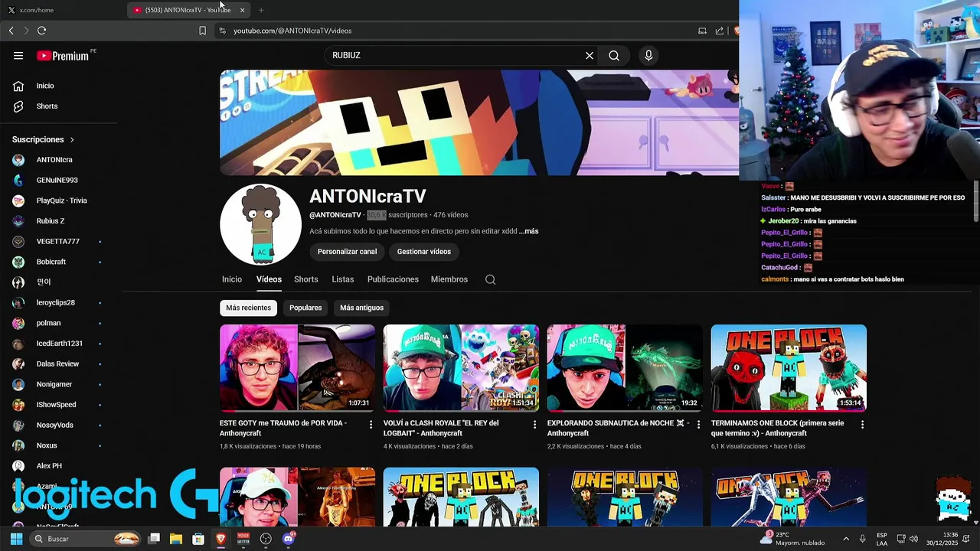Click the Gestionar vídeos button
The image size is (980, 551).
(424, 252)
